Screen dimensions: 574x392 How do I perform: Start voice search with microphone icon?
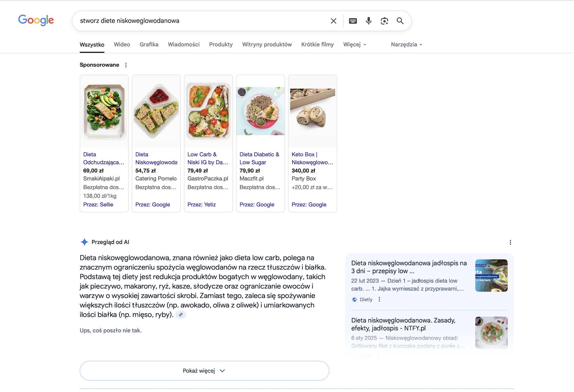click(x=369, y=21)
